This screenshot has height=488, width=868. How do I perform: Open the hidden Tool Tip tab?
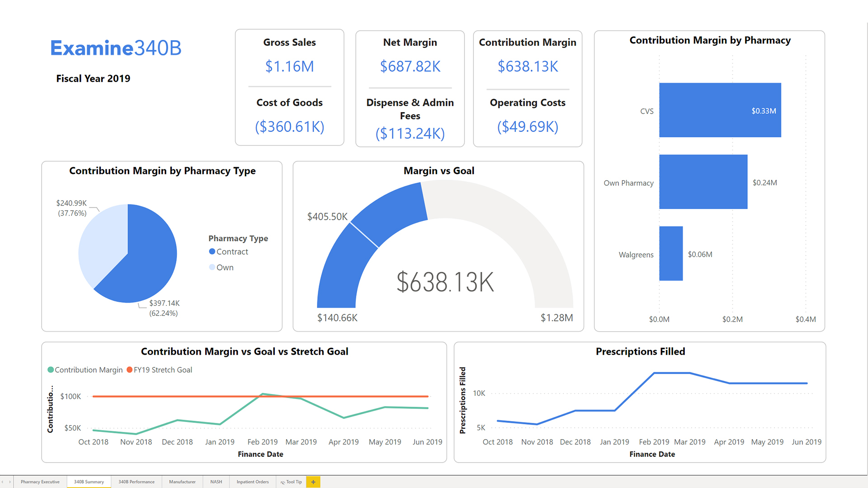pos(291,482)
